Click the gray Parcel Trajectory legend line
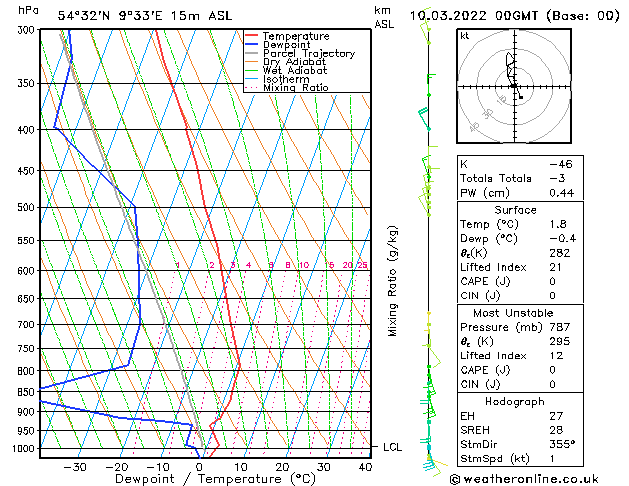 click(252, 53)
